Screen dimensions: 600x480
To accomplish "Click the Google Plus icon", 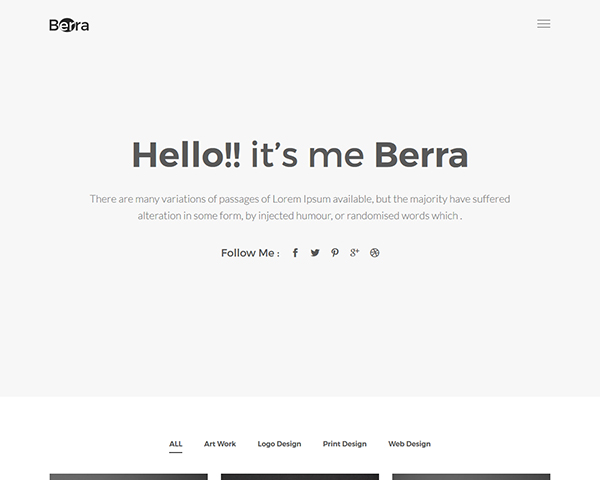I will (x=355, y=253).
